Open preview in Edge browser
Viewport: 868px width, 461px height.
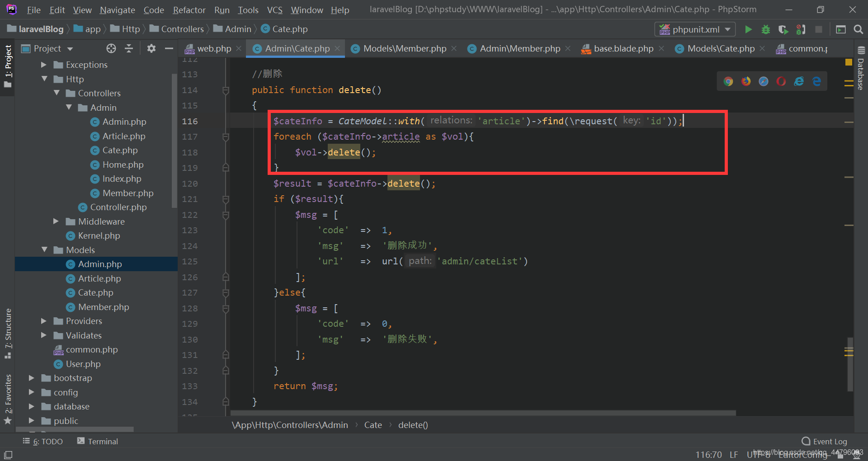816,81
